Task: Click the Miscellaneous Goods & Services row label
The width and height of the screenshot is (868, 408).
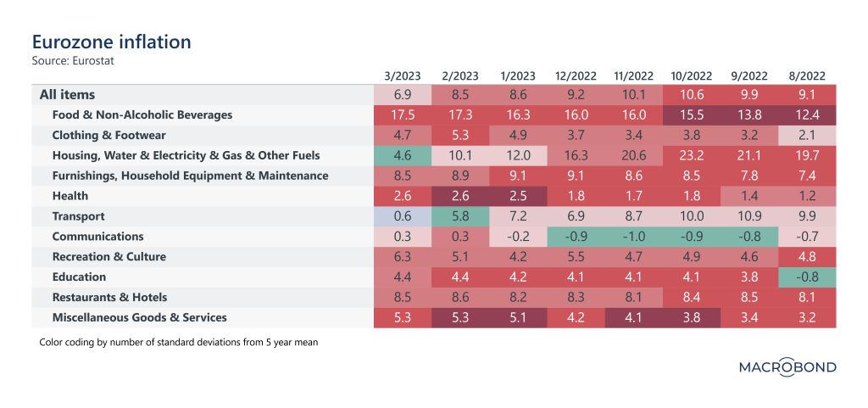Action: click(139, 318)
